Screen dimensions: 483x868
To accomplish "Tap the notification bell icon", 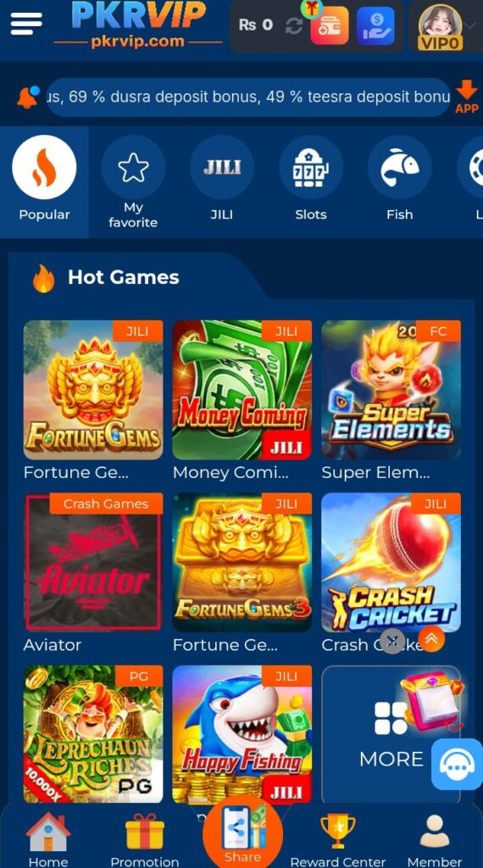I will pyautogui.click(x=28, y=97).
